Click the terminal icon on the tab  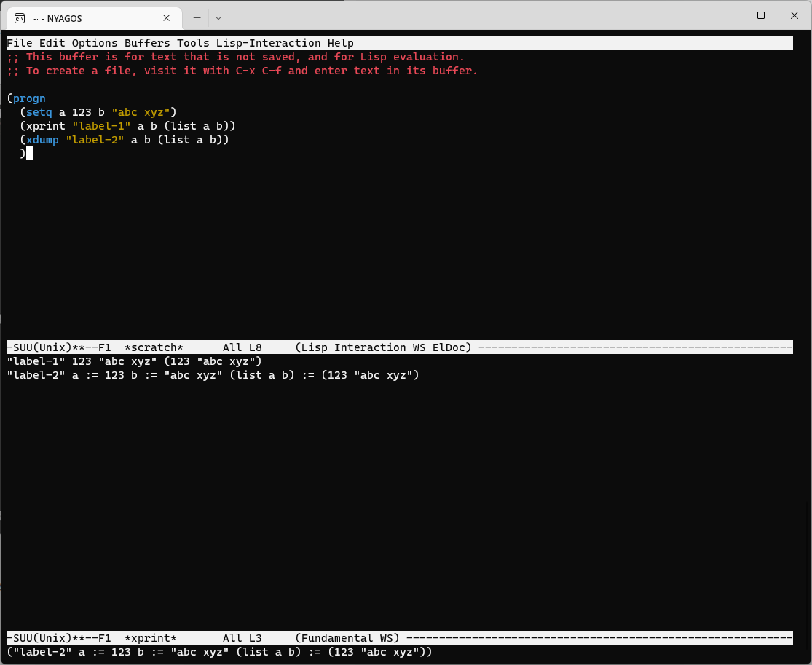coord(20,19)
